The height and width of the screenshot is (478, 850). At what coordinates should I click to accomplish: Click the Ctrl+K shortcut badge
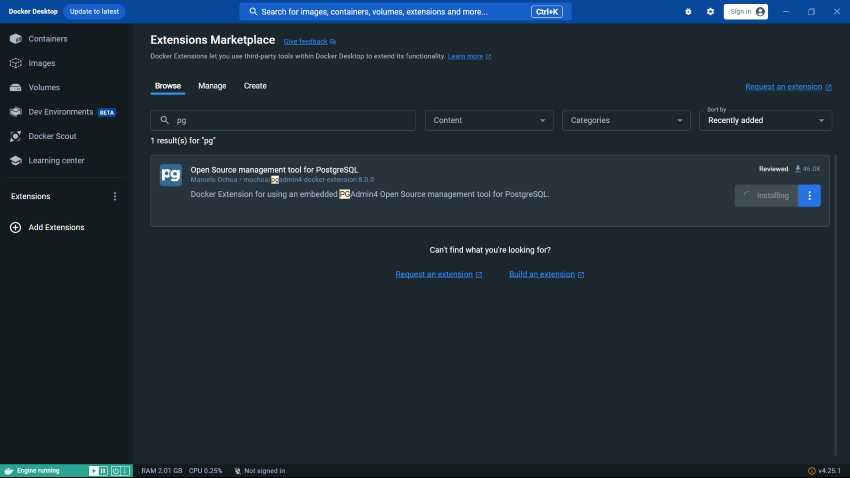[546, 12]
